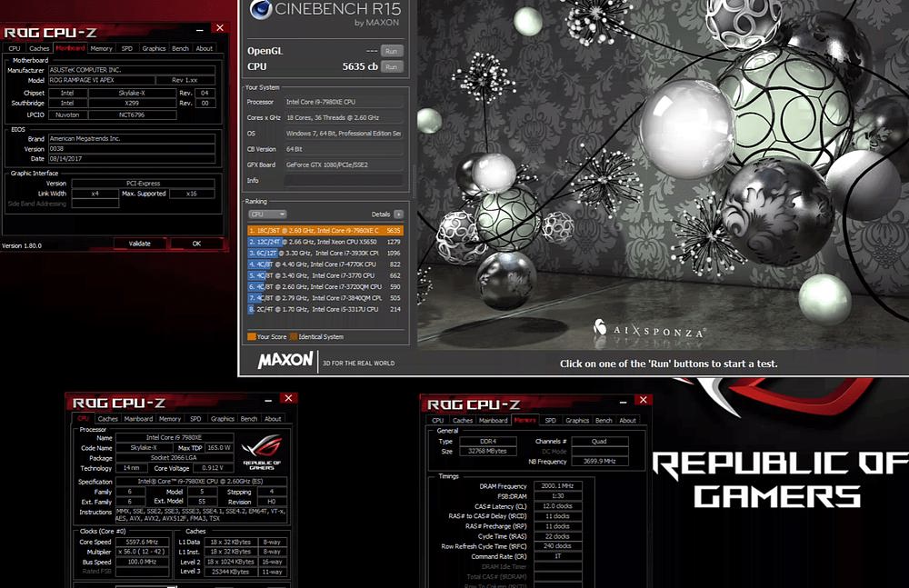This screenshot has height=588, width=909.
Task: Minimize the Memory CPU-Z window
Action: pos(623,402)
